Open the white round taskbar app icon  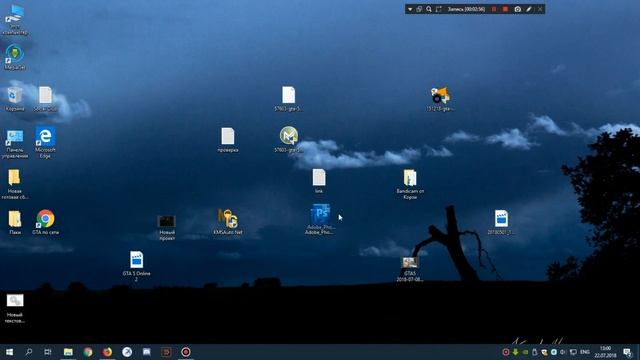click(x=127, y=352)
